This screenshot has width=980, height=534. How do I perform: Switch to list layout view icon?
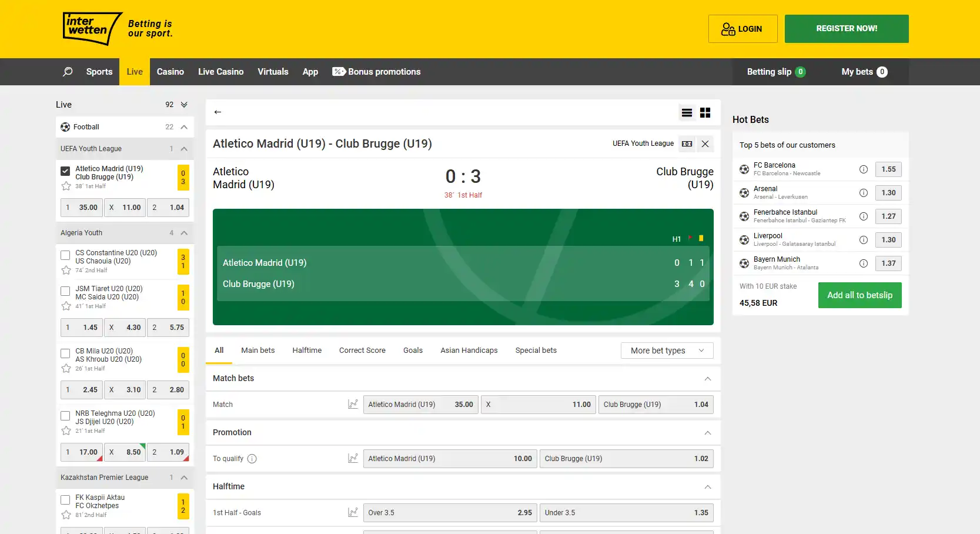[687, 112]
